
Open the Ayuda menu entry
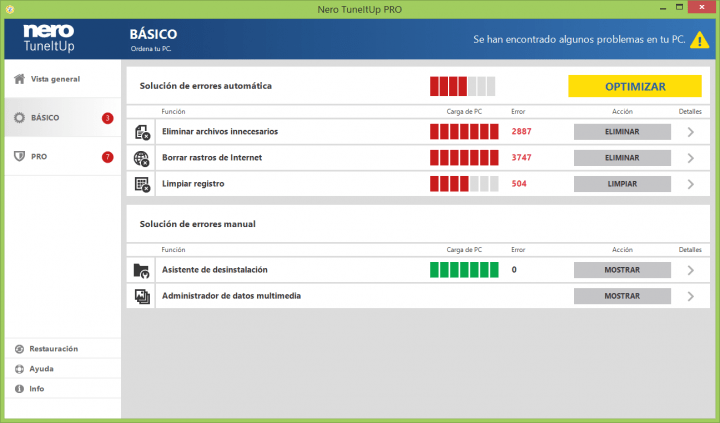click(63, 369)
